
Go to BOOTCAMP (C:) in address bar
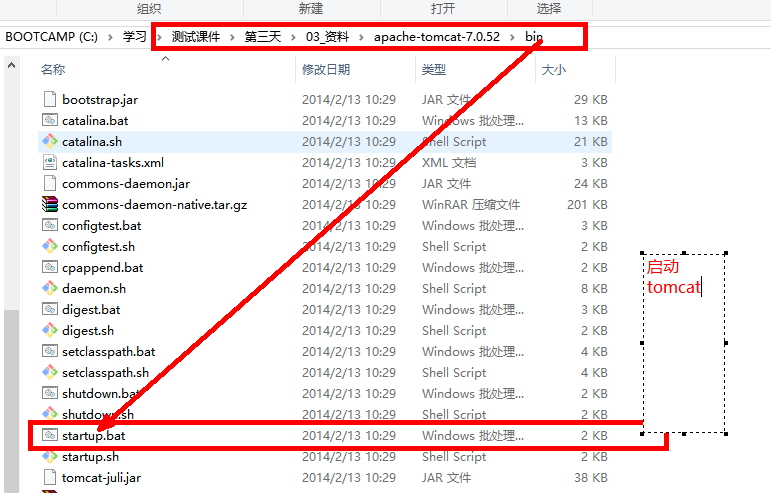52,37
